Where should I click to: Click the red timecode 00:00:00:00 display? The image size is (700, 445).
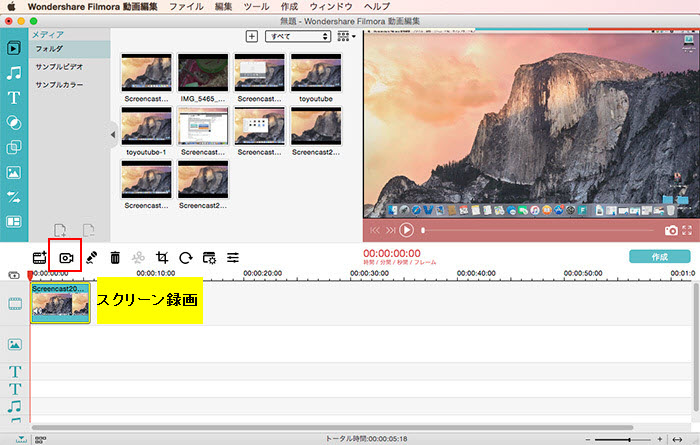pyautogui.click(x=392, y=254)
